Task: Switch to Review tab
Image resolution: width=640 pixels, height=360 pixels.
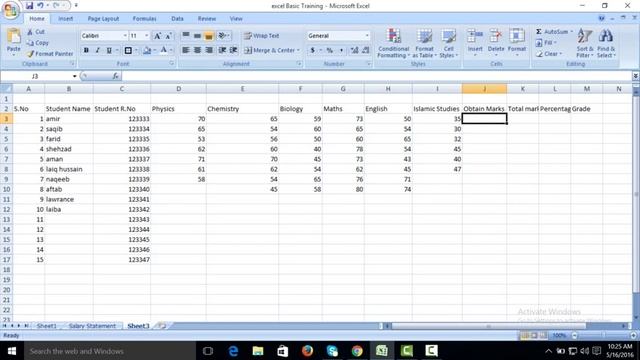Action: [x=207, y=19]
